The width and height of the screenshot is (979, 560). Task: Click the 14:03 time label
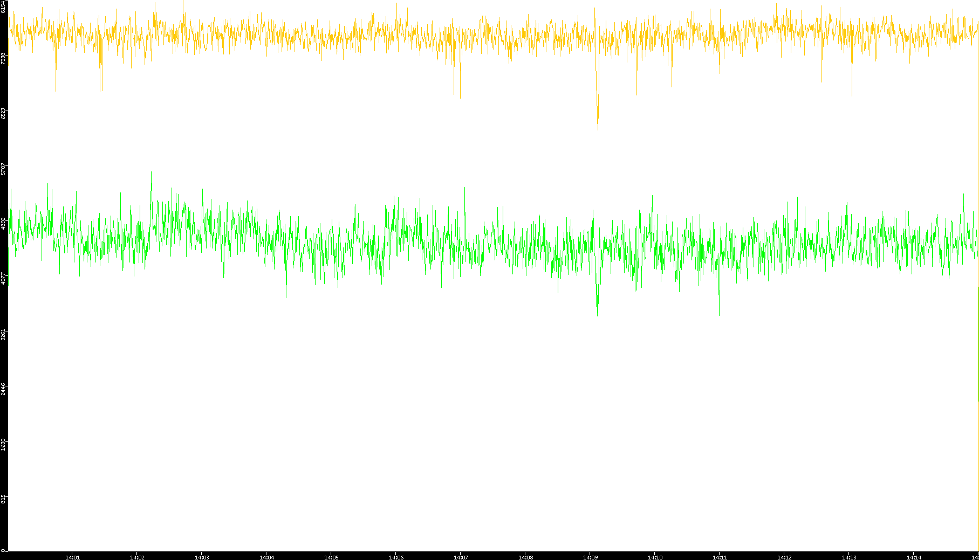coord(202,557)
